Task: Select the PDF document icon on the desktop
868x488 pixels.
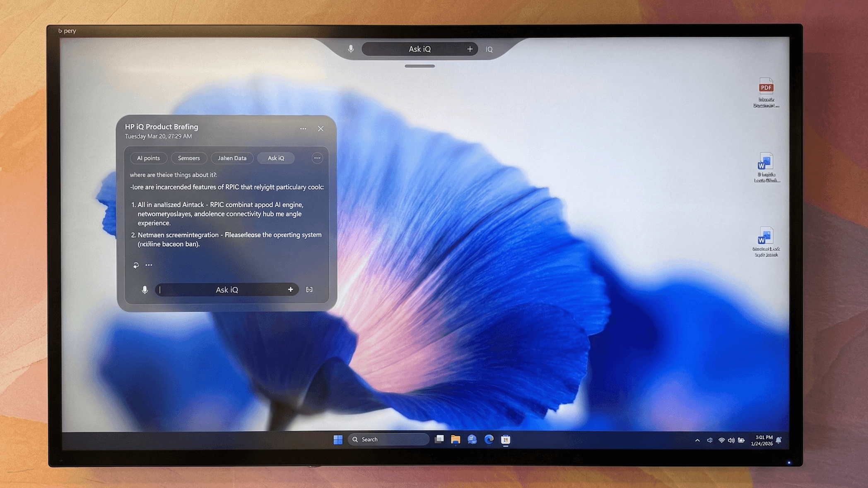Action: 766,93
